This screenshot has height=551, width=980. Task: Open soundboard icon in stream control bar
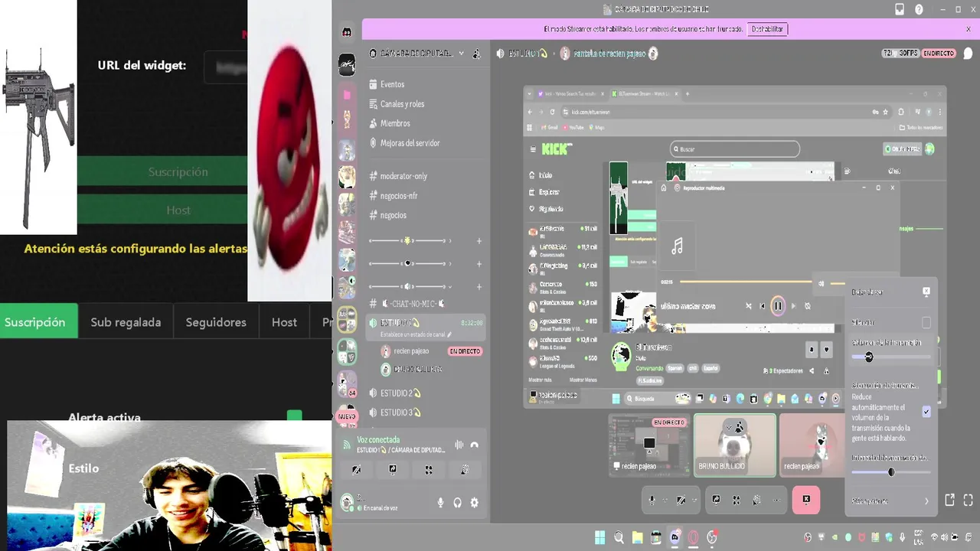pyautogui.click(x=756, y=500)
